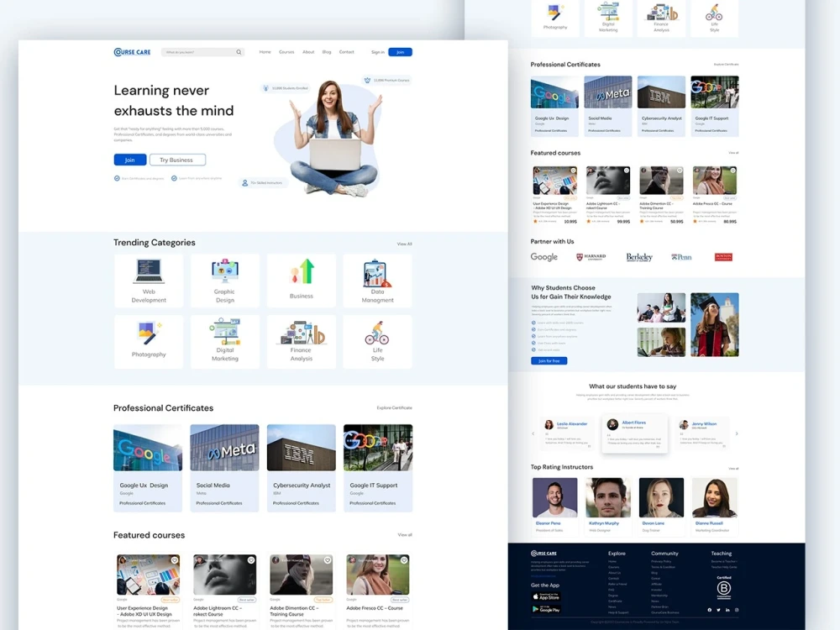Favorite User Experience Design course in front mockup
840x630 pixels.
[175, 560]
